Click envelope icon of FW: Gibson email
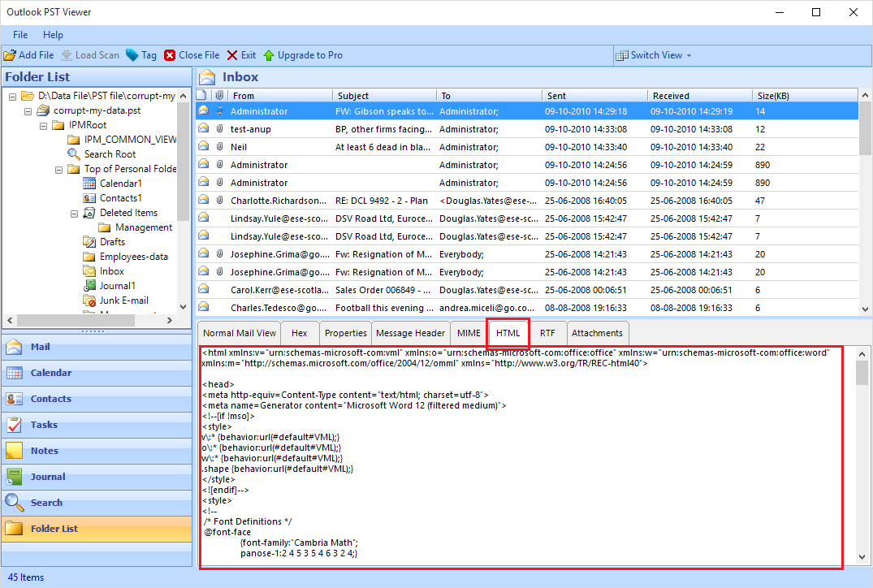873x588 pixels. [x=204, y=110]
